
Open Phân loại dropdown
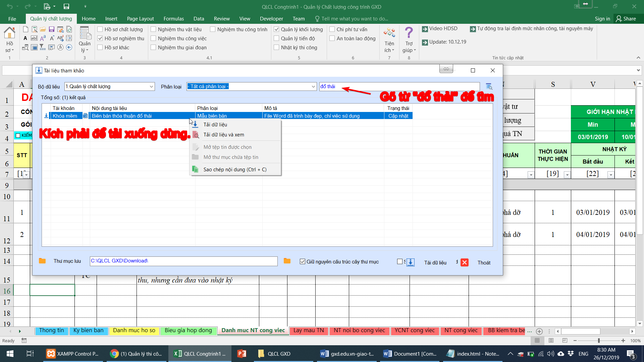tap(313, 86)
